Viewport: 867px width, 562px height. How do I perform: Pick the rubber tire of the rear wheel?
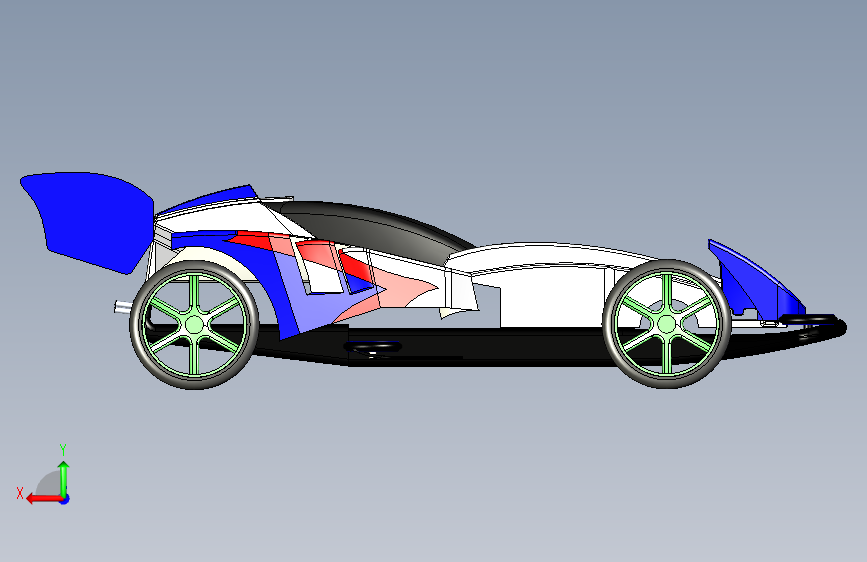click(x=194, y=382)
